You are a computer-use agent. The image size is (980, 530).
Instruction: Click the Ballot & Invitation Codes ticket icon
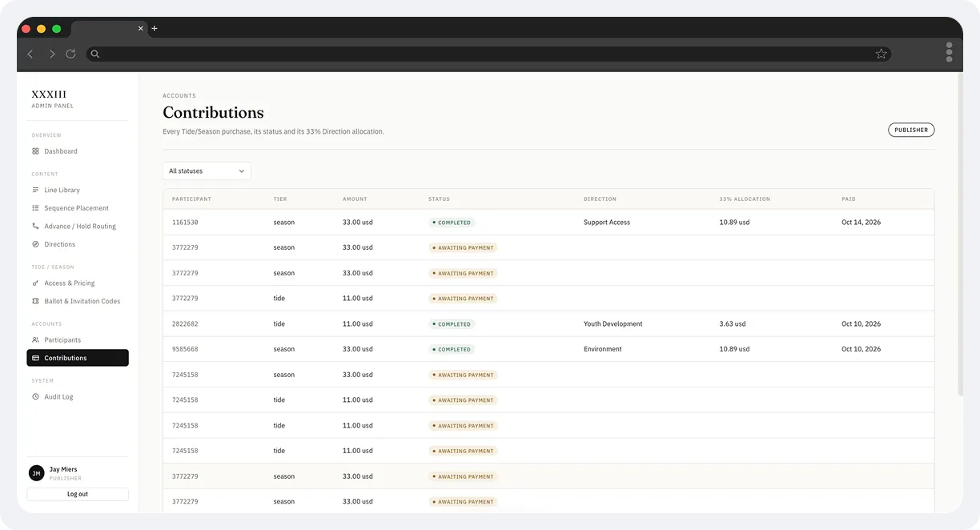click(x=35, y=301)
